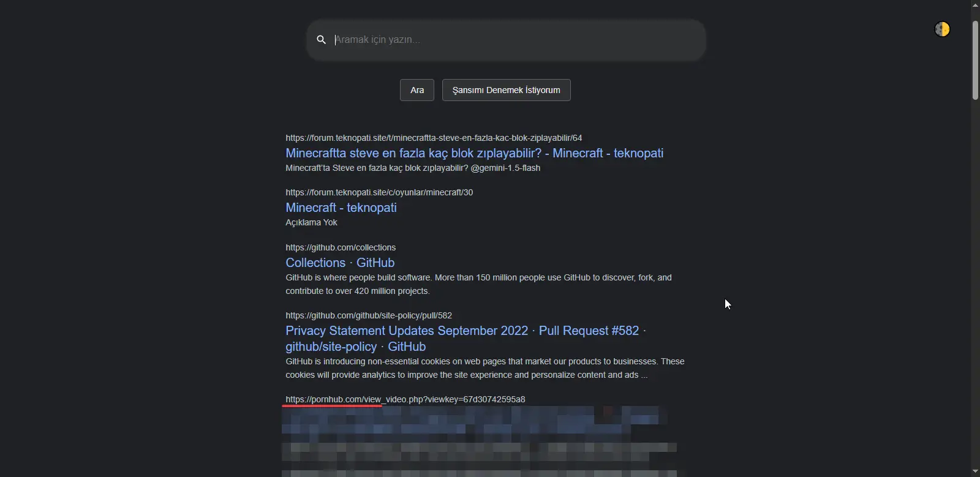
Task: Click the Şansımı Denemek İstiyorum button
Action: 507,90
